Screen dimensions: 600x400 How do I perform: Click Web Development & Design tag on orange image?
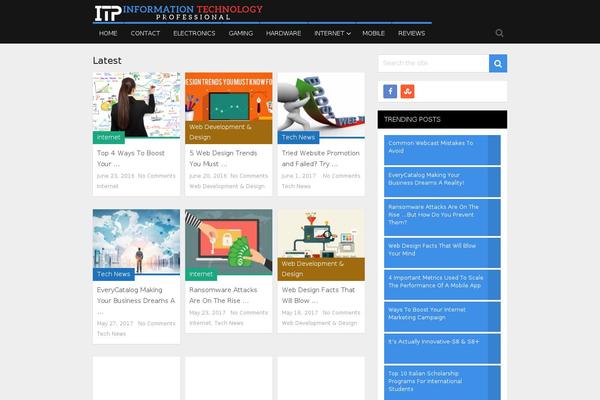(229, 132)
